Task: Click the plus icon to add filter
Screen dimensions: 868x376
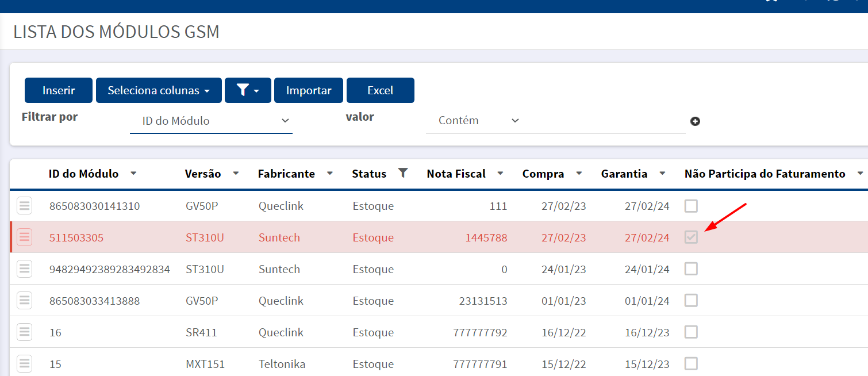Action: click(695, 121)
